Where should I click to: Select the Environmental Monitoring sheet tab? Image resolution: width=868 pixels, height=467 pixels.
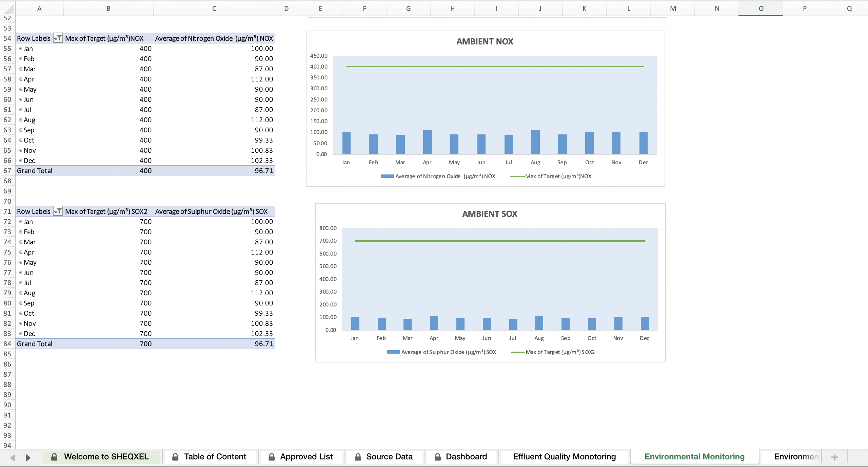tap(694, 457)
